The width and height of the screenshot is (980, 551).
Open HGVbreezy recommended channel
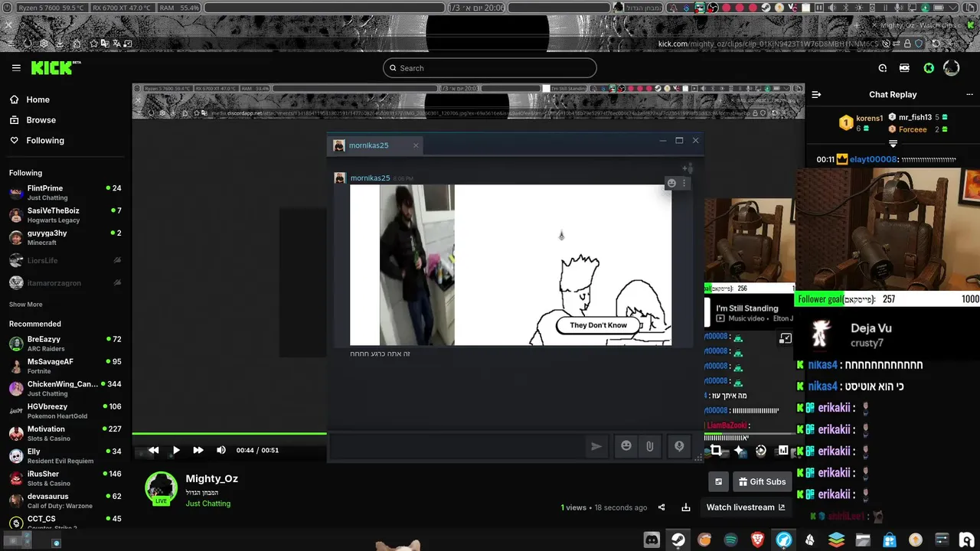click(65, 411)
